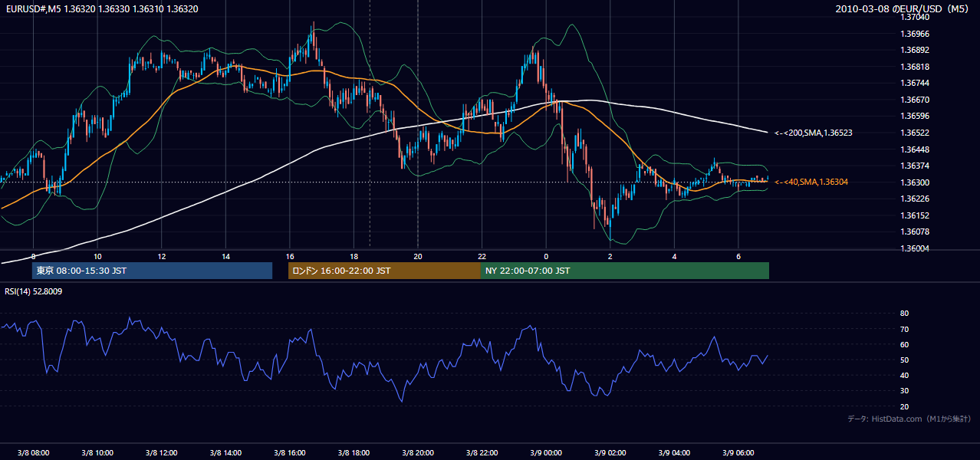This screenshot has height=460, width=980.
Task: Select the 2010-03-08 EUR/USD (M5) title
Action: point(902,9)
